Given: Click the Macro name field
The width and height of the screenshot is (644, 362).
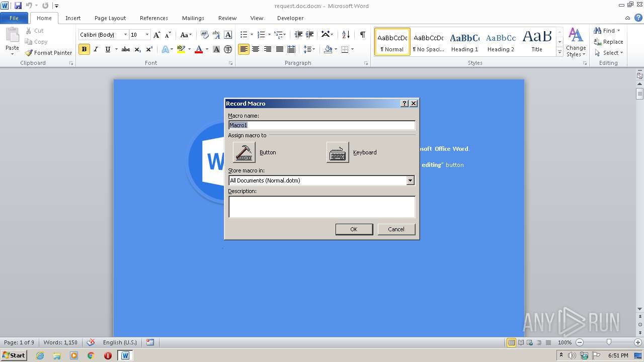Looking at the screenshot, I should pos(321,125).
